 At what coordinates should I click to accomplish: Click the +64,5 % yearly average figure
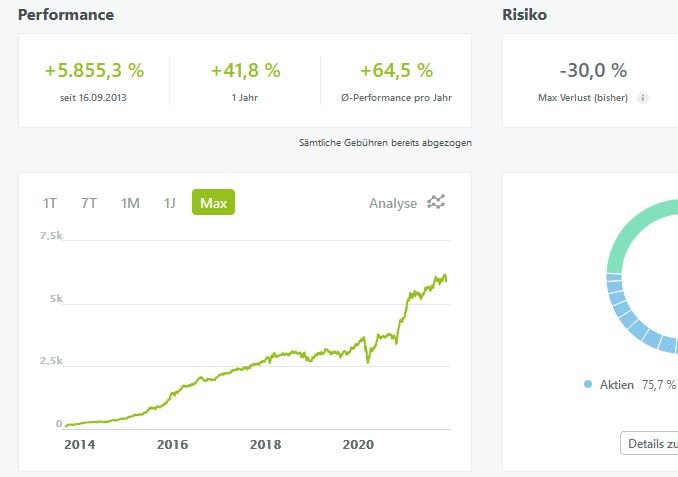pos(396,71)
